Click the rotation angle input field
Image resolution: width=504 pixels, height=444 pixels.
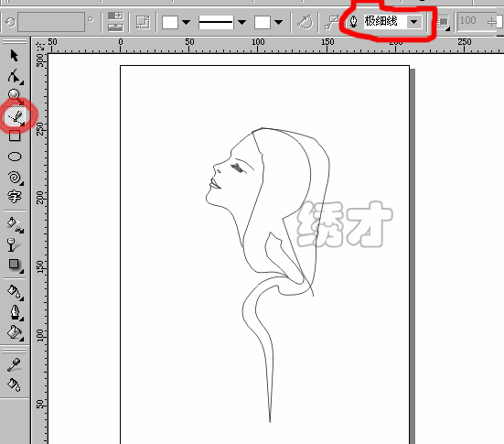[51, 22]
